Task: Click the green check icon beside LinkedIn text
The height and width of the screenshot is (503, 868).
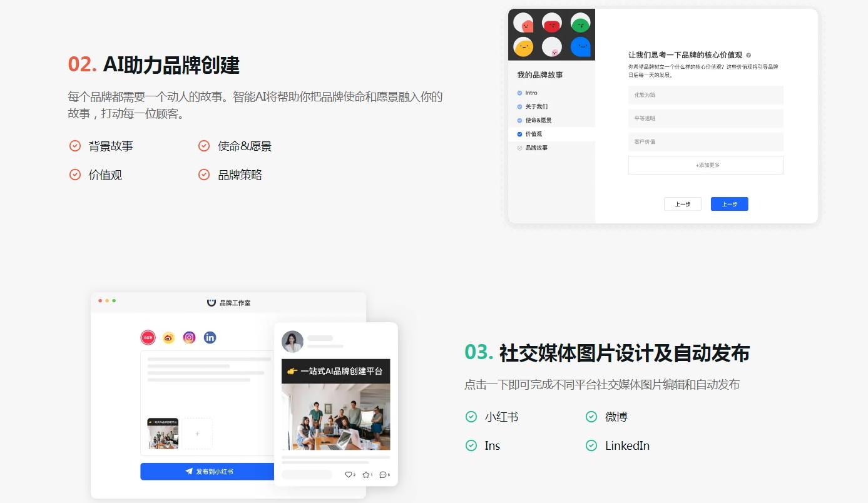Action: point(591,445)
